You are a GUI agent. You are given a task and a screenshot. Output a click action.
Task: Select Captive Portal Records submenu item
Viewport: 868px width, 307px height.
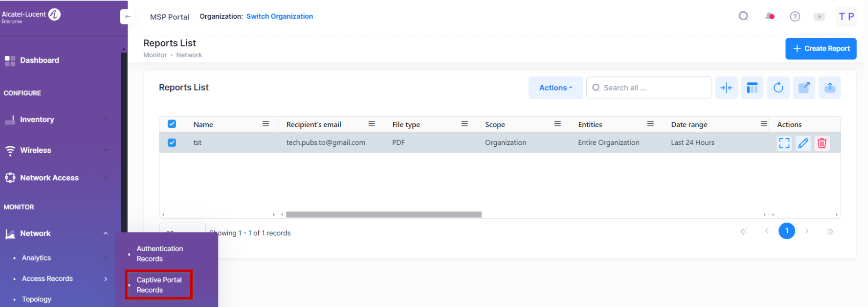click(x=159, y=285)
